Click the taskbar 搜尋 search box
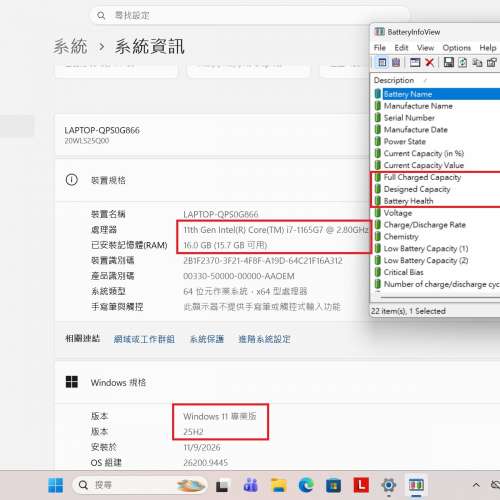The height and width of the screenshot is (500, 500). (140, 485)
